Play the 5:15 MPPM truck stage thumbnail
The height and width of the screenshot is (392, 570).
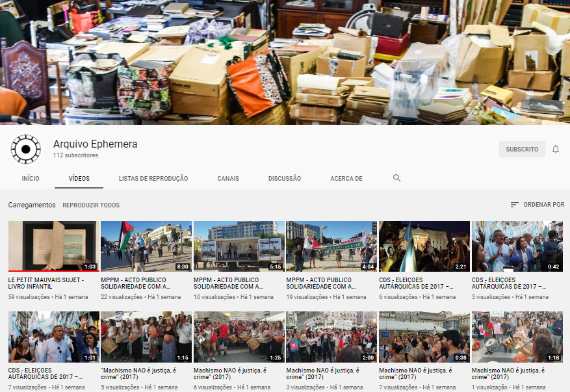[239, 246]
